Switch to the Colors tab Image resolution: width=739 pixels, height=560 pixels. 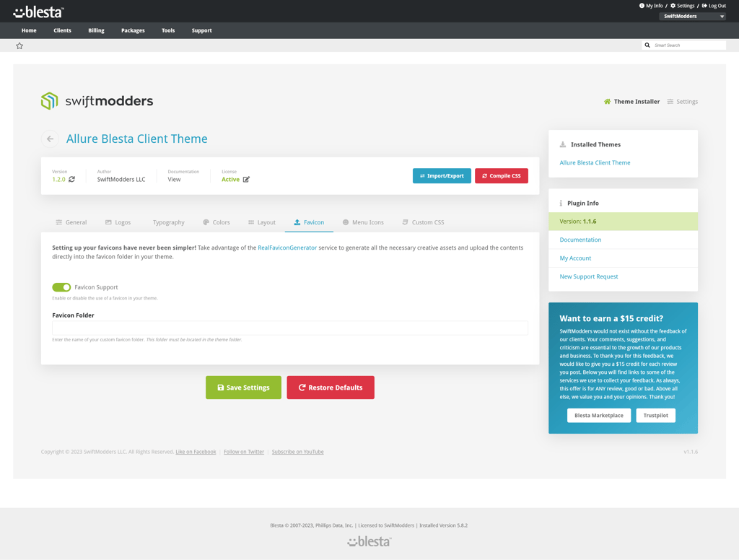point(217,222)
